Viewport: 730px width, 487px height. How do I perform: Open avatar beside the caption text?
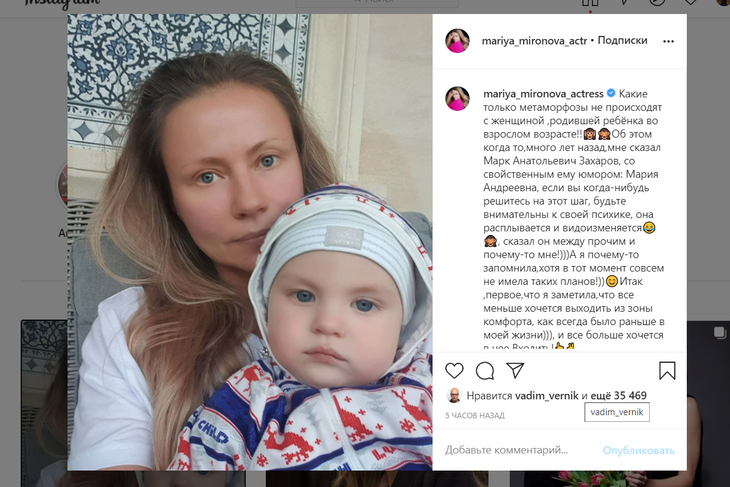pos(457,98)
